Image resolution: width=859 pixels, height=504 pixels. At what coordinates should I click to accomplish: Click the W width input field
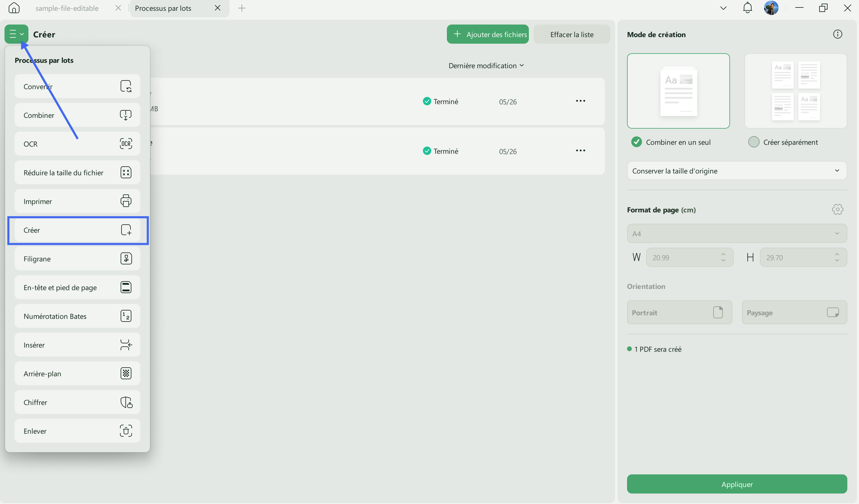689,257
